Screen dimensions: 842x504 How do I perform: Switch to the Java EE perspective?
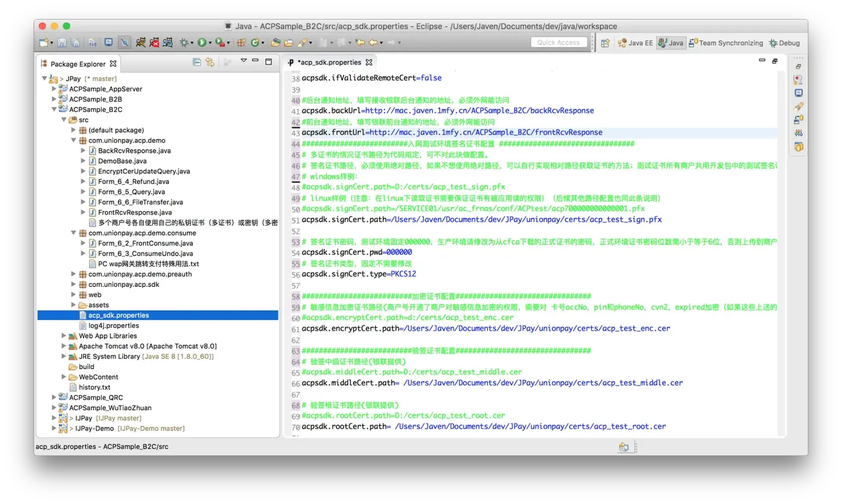(635, 43)
